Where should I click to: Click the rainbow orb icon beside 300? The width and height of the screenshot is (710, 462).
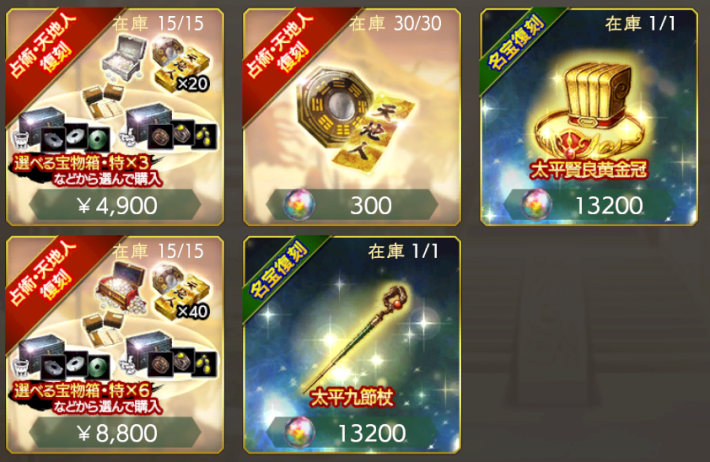[299, 205]
